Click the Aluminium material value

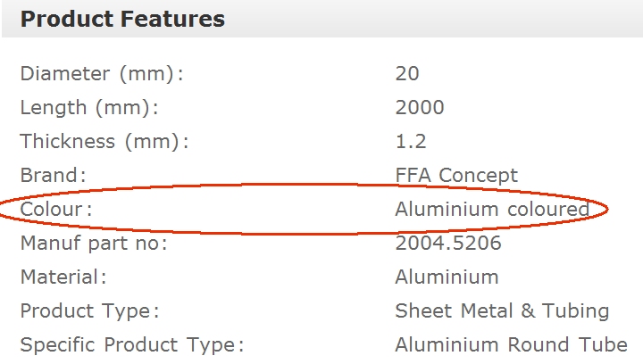click(x=447, y=277)
